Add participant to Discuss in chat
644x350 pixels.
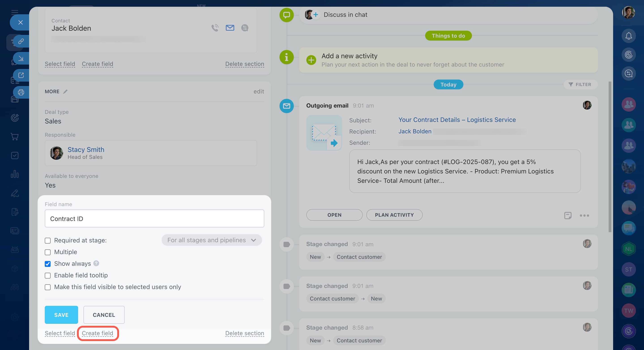[316, 15]
